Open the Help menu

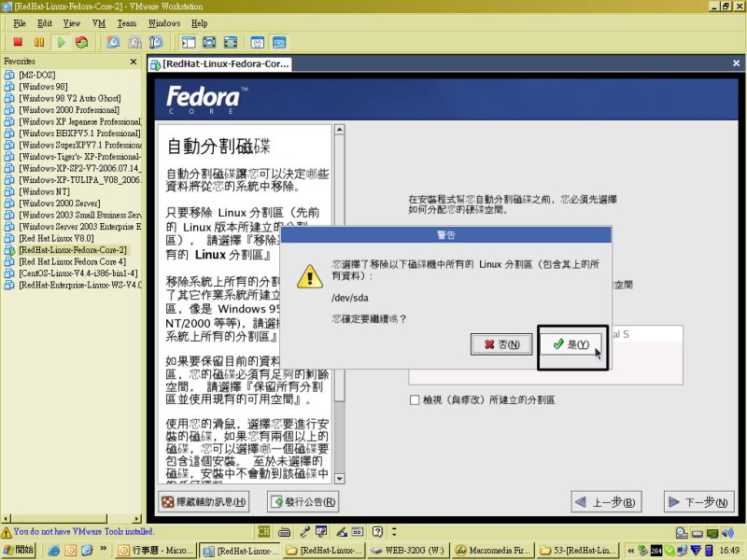[199, 22]
